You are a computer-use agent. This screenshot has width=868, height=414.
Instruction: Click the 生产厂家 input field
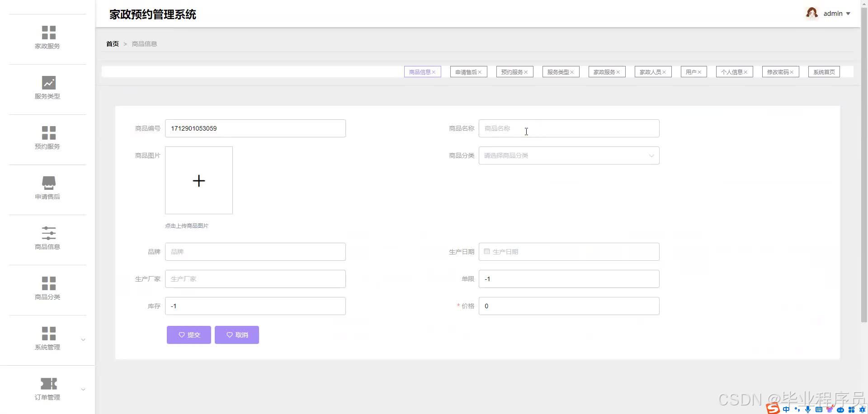coord(255,279)
